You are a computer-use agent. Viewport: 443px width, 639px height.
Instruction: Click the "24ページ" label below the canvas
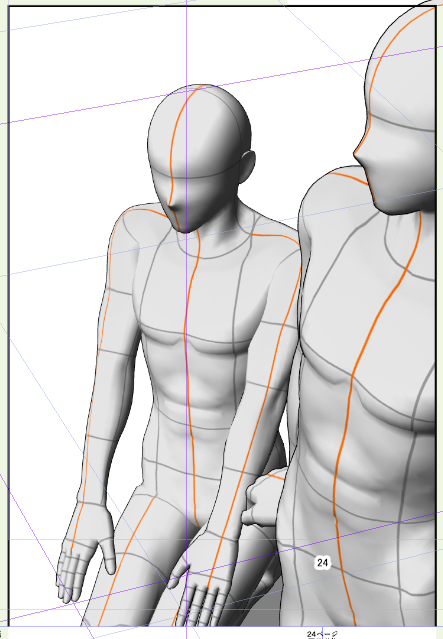pyautogui.click(x=322, y=635)
